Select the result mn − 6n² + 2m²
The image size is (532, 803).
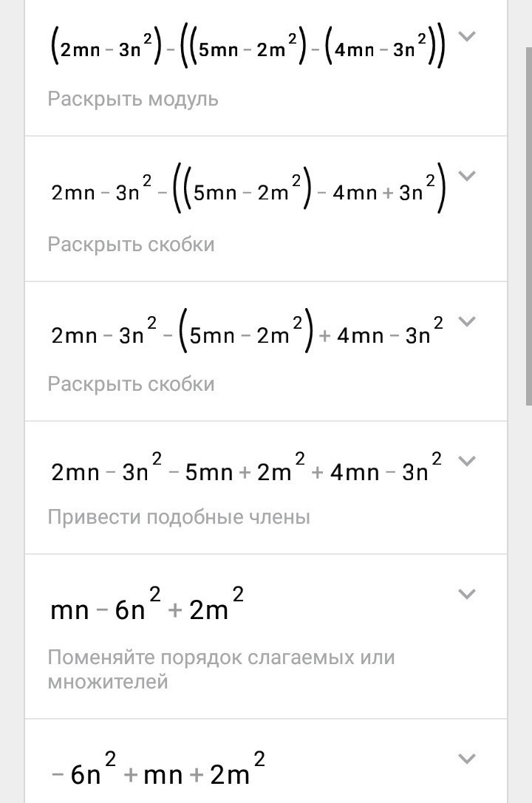click(x=147, y=604)
